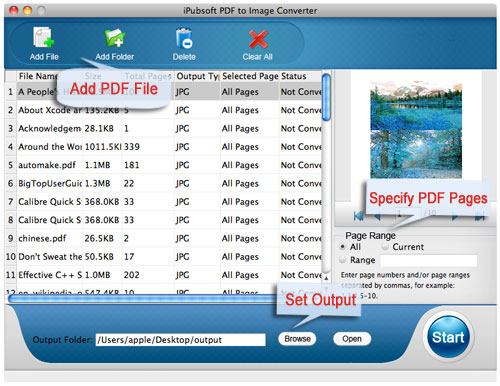Image resolution: width=500 pixels, height=386 pixels.
Task: Click the Selected Page column header
Action: point(250,76)
